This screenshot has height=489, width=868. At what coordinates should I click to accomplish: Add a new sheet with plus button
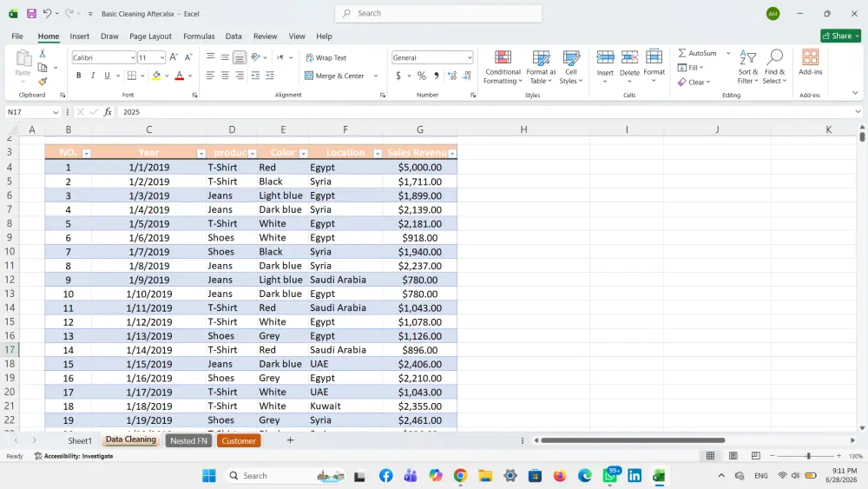(x=290, y=440)
